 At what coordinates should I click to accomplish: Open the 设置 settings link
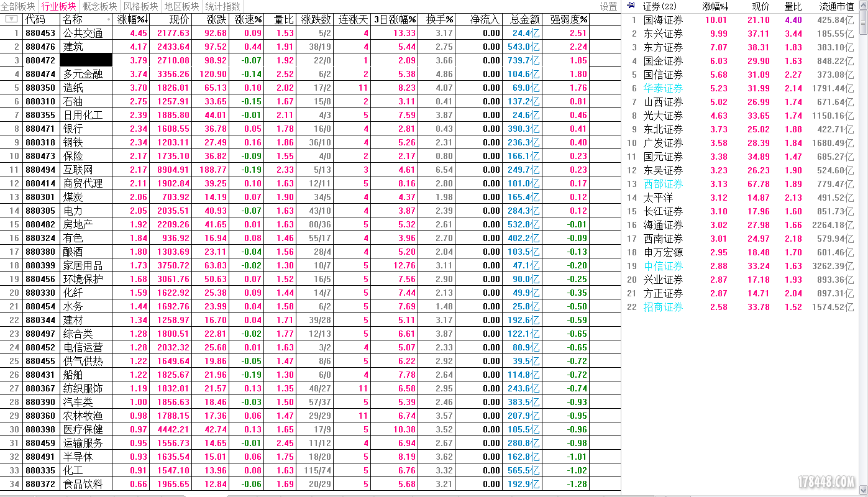coord(609,6)
